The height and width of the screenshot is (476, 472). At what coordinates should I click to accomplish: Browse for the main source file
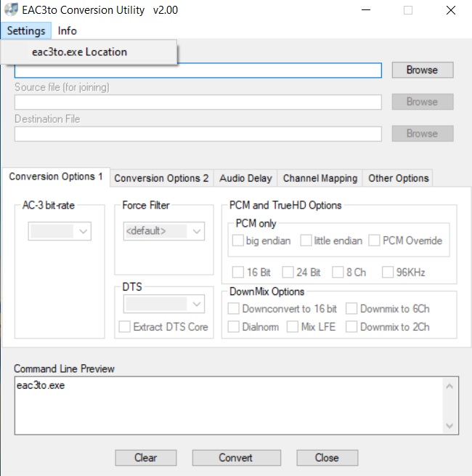423,70
